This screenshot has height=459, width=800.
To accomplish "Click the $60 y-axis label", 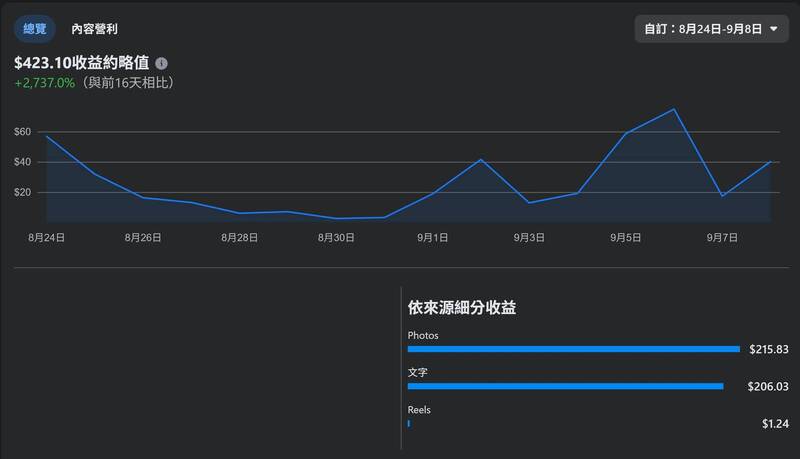I will 23,132.
